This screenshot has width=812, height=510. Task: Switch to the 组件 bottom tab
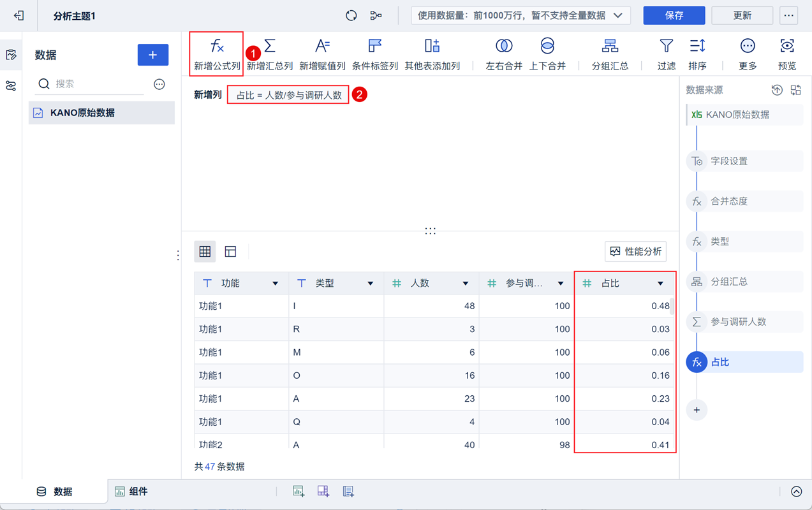pyautogui.click(x=131, y=492)
